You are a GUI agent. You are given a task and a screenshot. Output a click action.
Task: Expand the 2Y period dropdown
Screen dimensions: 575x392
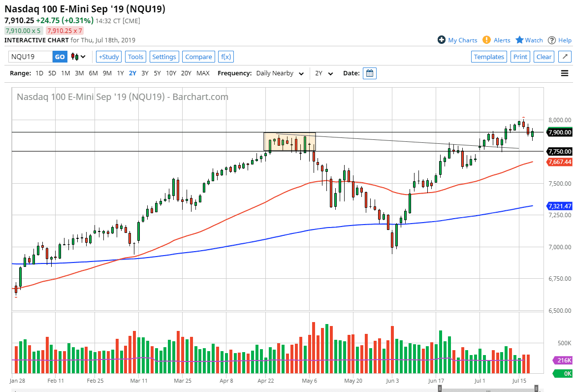(324, 73)
